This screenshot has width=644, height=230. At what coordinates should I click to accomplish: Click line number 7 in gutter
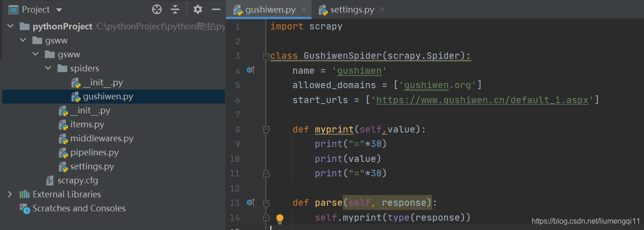click(x=237, y=115)
